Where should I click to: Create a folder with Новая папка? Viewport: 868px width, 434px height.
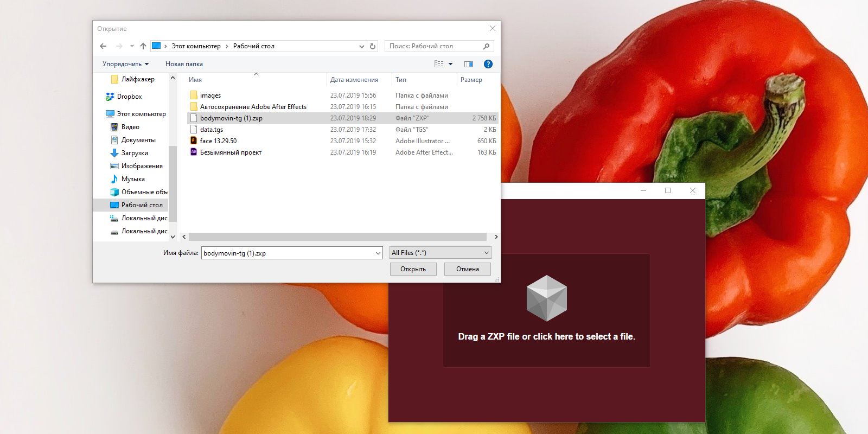click(184, 64)
